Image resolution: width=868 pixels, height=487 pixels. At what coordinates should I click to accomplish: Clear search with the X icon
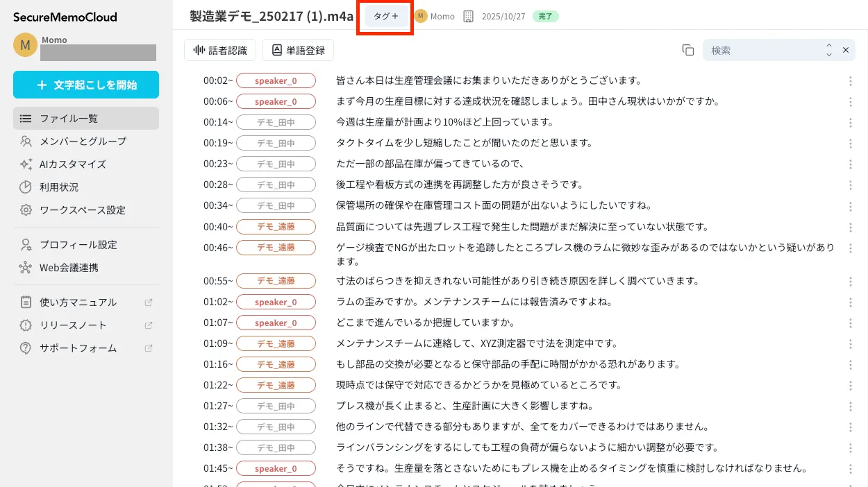pos(846,50)
